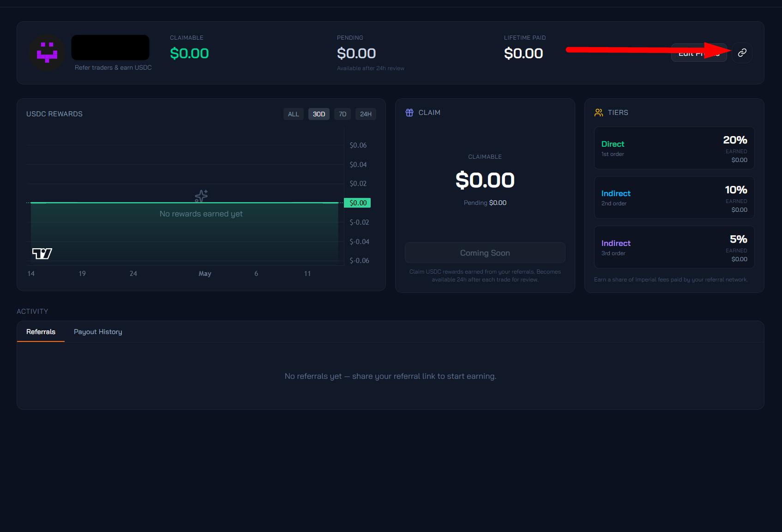Open the Direct 20% tier card
The image size is (782, 532).
pos(674,148)
